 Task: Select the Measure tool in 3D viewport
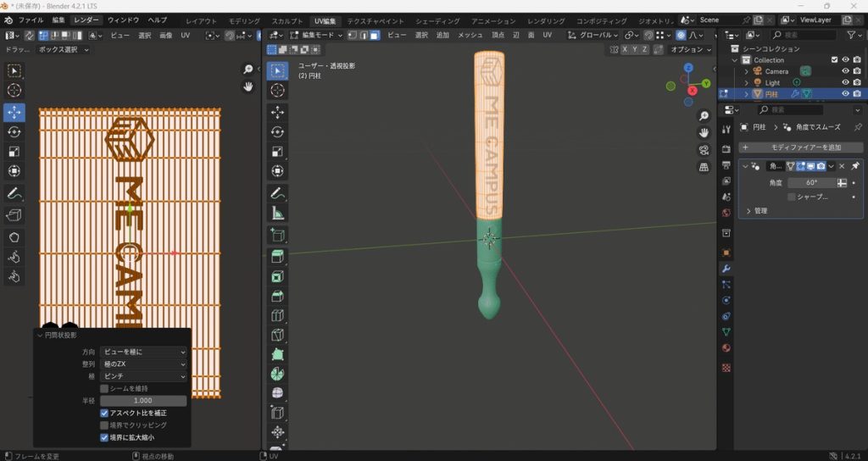(x=277, y=213)
